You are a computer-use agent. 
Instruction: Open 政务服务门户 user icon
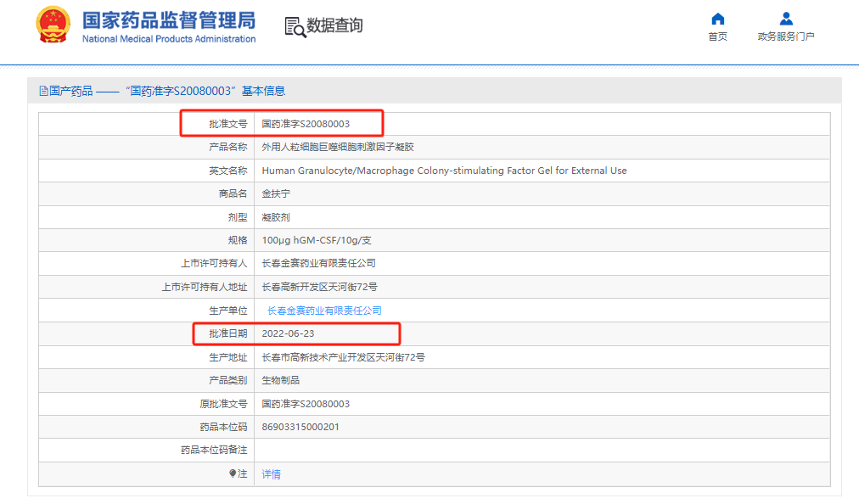pos(786,20)
